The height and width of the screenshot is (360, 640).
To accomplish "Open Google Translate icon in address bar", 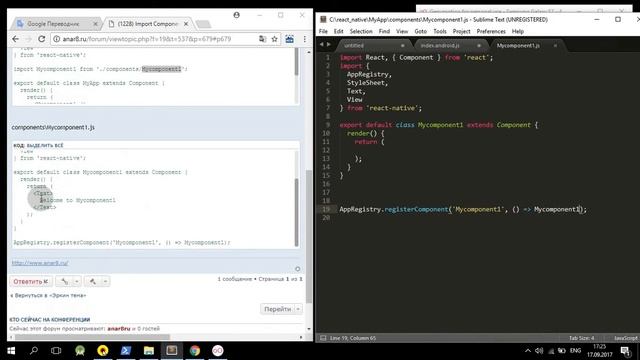I will (x=262, y=39).
